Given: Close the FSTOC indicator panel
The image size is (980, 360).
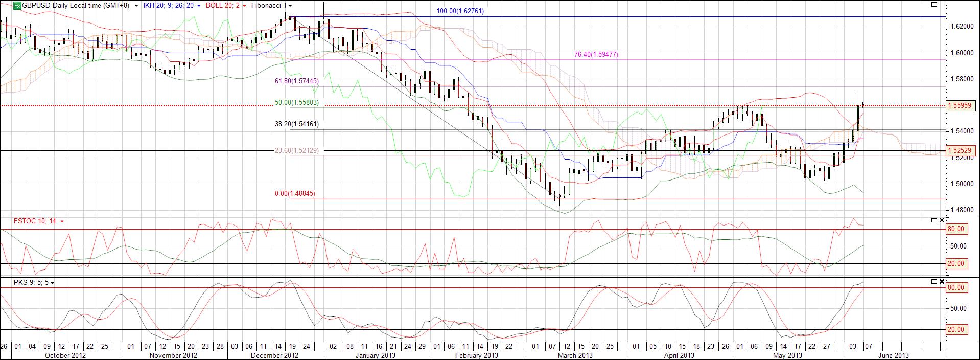Looking at the screenshot, I should pyautogui.click(x=942, y=220).
